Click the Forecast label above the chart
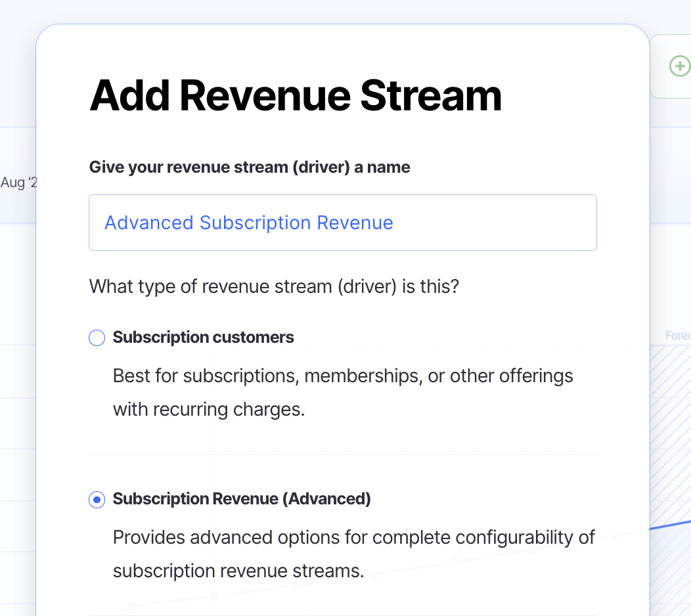 point(677,336)
